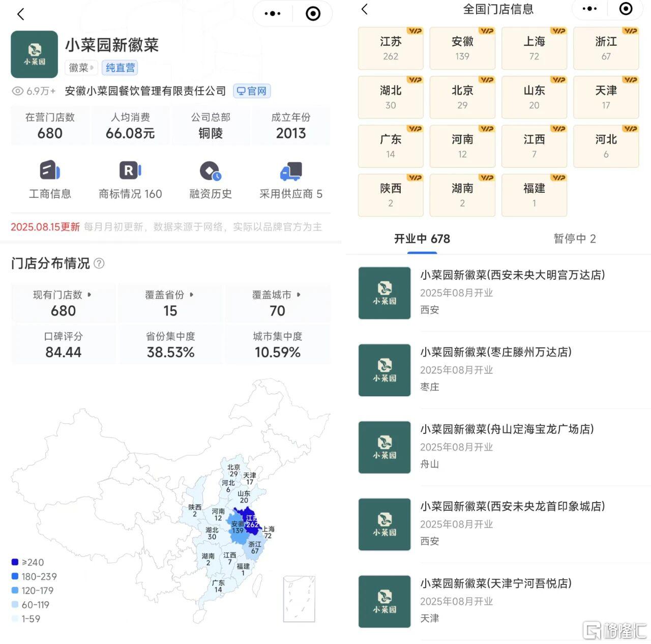
Task: Tap 陕西 2 region on the map
Action: click(195, 510)
